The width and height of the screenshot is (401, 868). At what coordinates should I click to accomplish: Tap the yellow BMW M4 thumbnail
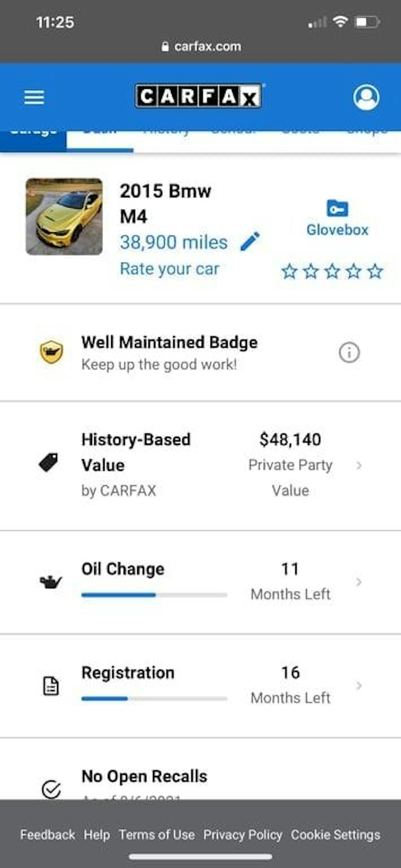click(64, 217)
